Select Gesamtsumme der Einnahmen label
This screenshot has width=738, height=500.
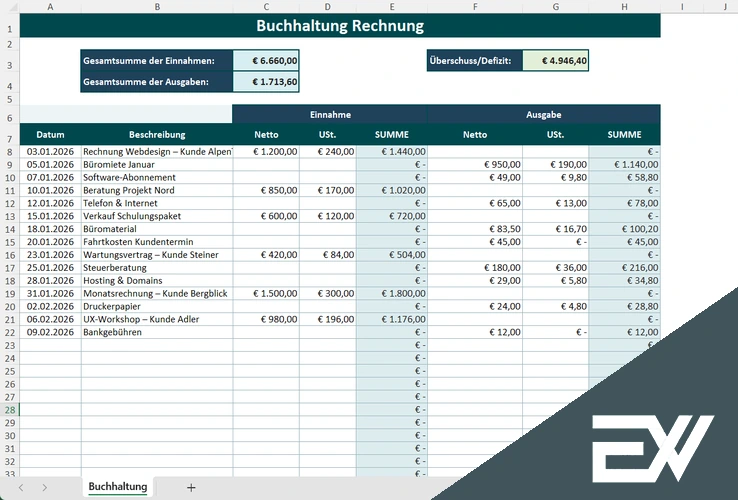click(157, 61)
